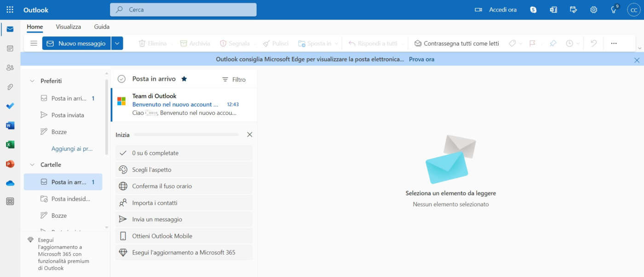
Task: Open the People contacts icon
Action: tap(10, 68)
